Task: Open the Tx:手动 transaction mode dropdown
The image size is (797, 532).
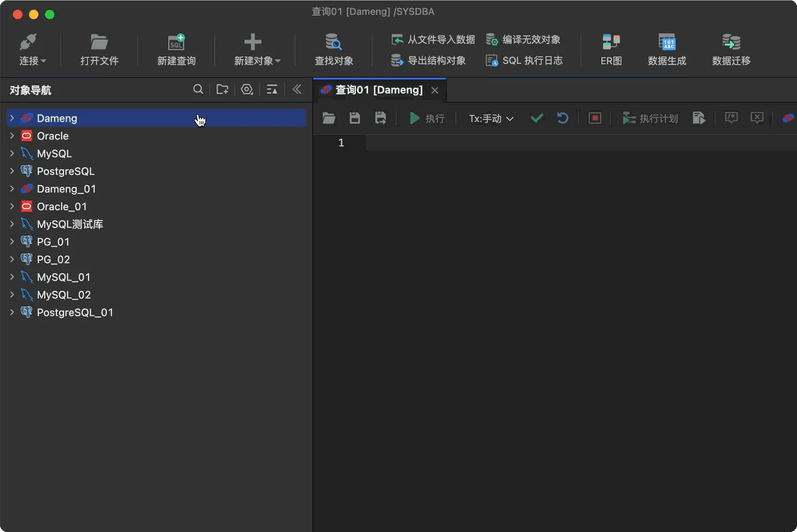Action: 491,119
